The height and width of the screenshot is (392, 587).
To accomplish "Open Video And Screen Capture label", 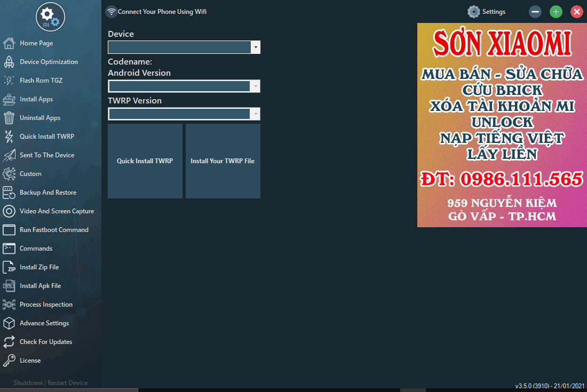I will pos(57,211).
